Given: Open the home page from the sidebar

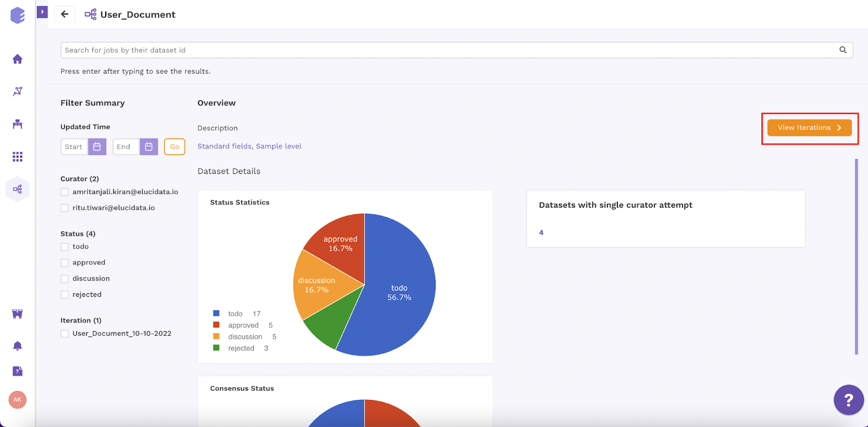Looking at the screenshot, I should tap(17, 59).
